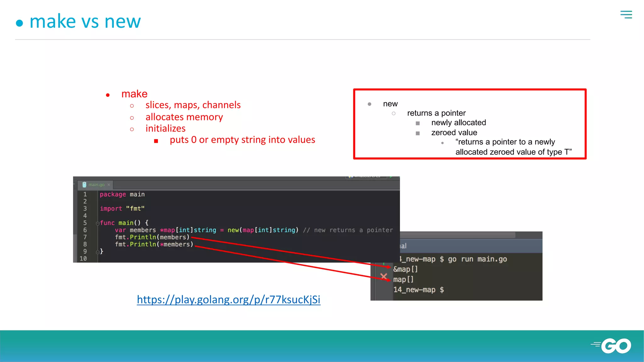
Task: Click the red 'make' heading
Action: pyautogui.click(x=134, y=94)
